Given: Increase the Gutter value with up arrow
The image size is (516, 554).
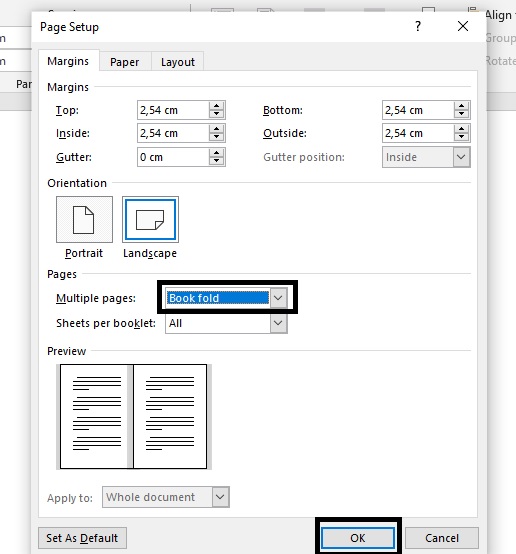Looking at the screenshot, I should [x=216, y=153].
